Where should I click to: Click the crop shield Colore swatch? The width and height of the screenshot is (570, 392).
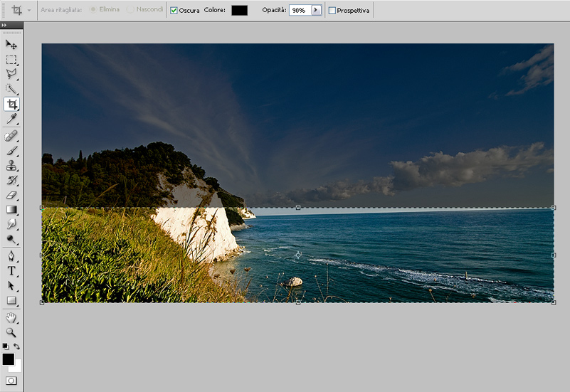(239, 11)
